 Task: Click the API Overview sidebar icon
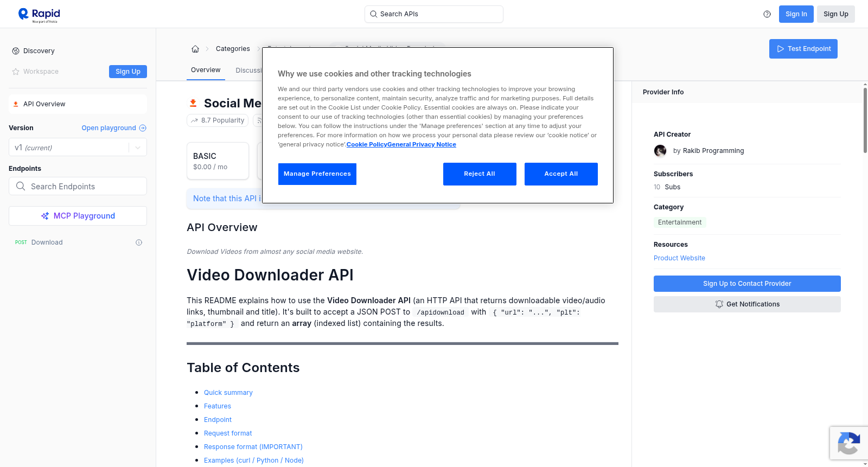pyautogui.click(x=16, y=104)
